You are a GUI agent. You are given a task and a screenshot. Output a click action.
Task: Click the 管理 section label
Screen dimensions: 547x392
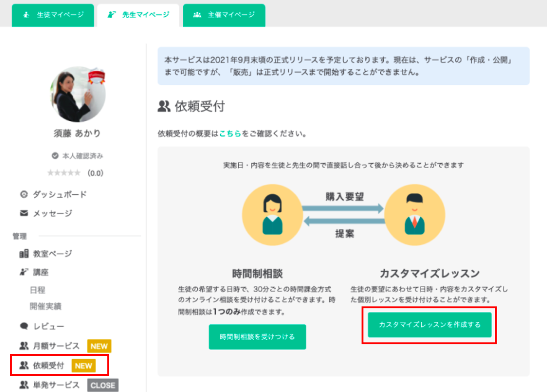pos(20,236)
